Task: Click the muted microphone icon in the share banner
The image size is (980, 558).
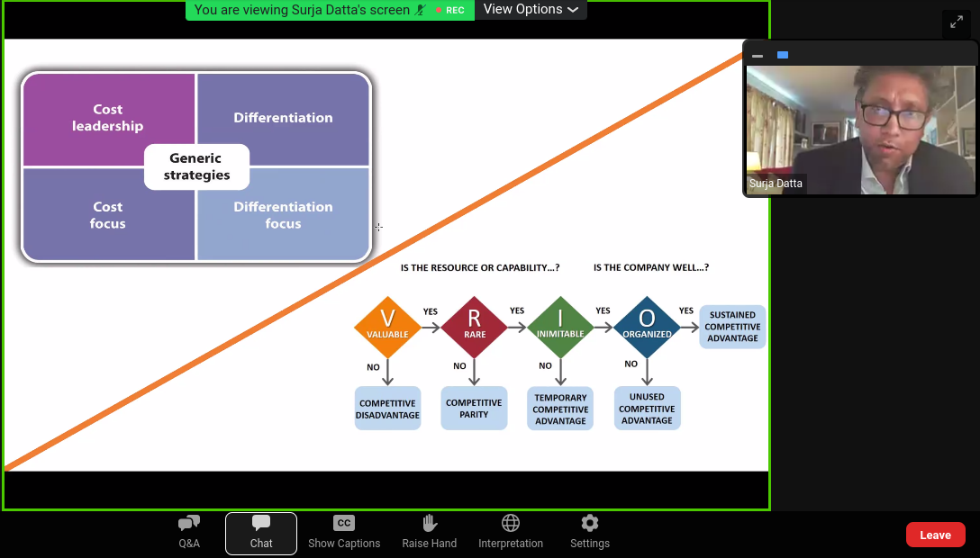Action: point(421,10)
